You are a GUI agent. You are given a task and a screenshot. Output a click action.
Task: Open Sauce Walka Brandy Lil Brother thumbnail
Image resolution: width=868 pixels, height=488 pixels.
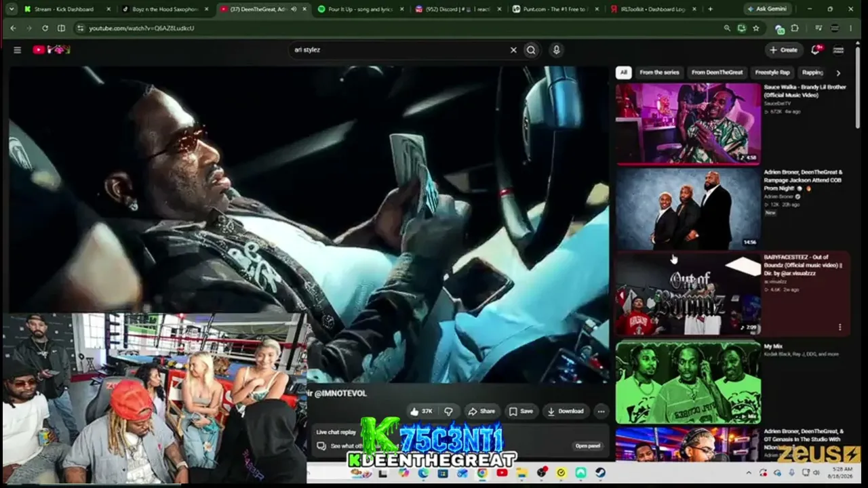coord(688,124)
